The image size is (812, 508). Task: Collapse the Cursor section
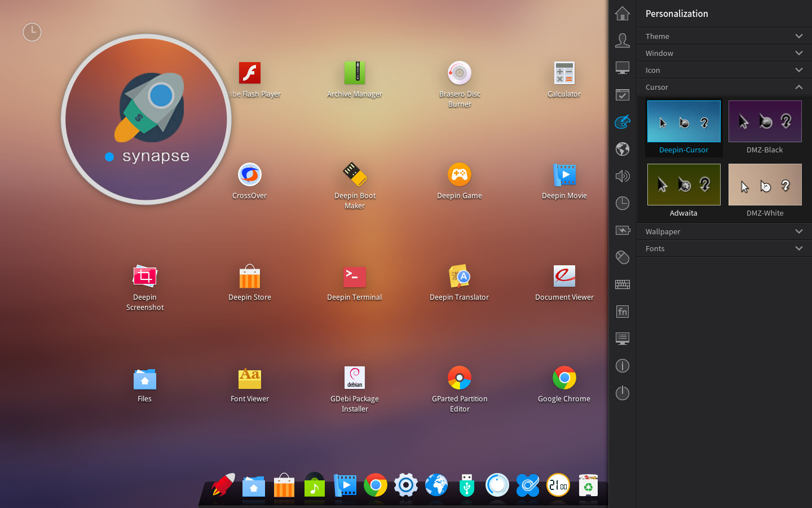[x=725, y=87]
